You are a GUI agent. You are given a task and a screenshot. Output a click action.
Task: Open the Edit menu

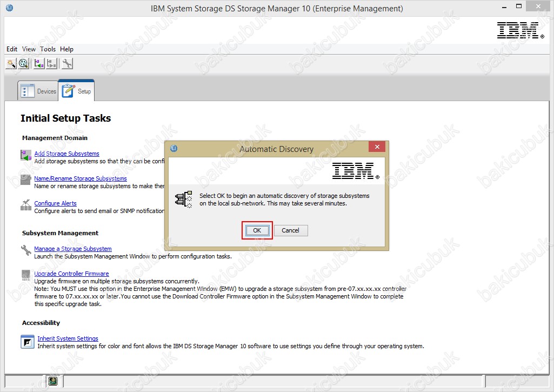[x=12, y=49]
